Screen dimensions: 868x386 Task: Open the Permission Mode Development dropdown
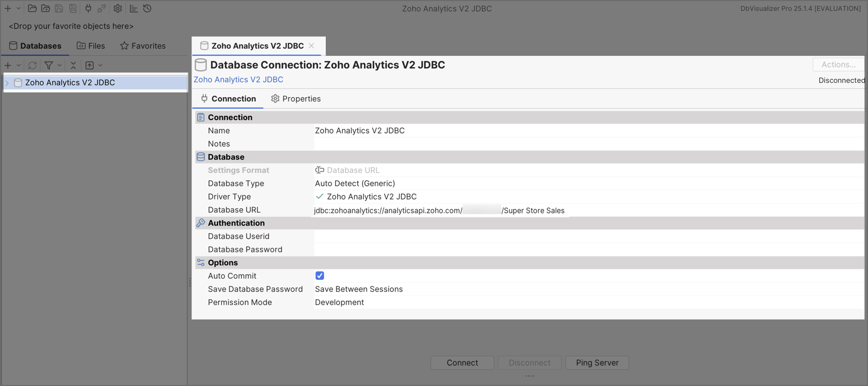pyautogui.click(x=339, y=302)
